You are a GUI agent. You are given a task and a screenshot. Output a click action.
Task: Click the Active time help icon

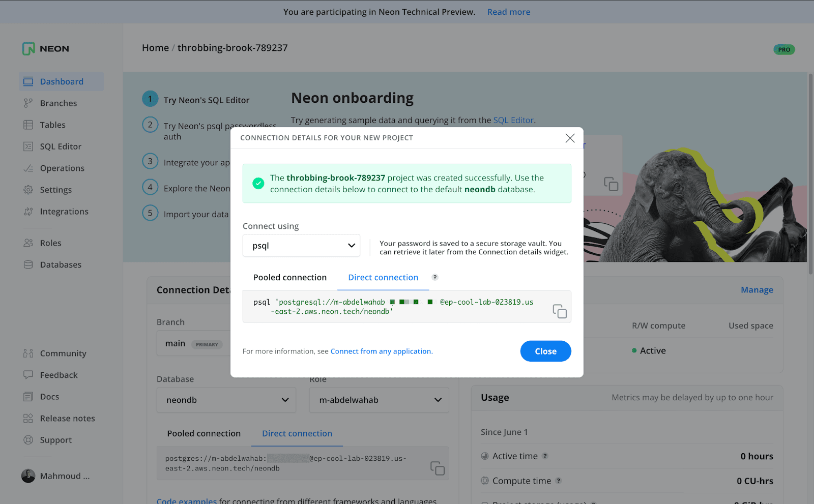coord(545,456)
